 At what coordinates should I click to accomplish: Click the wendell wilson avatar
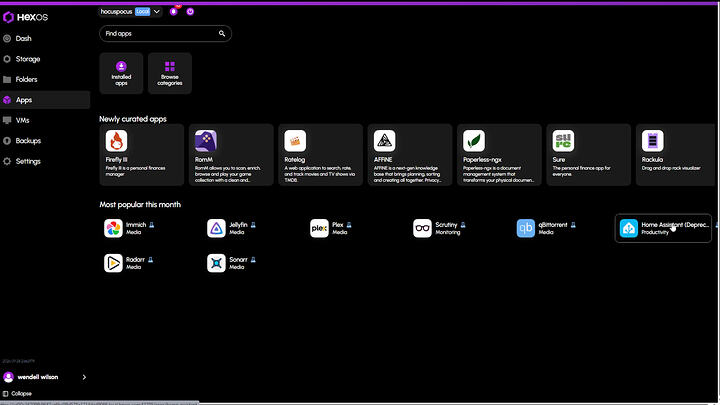tap(8, 377)
